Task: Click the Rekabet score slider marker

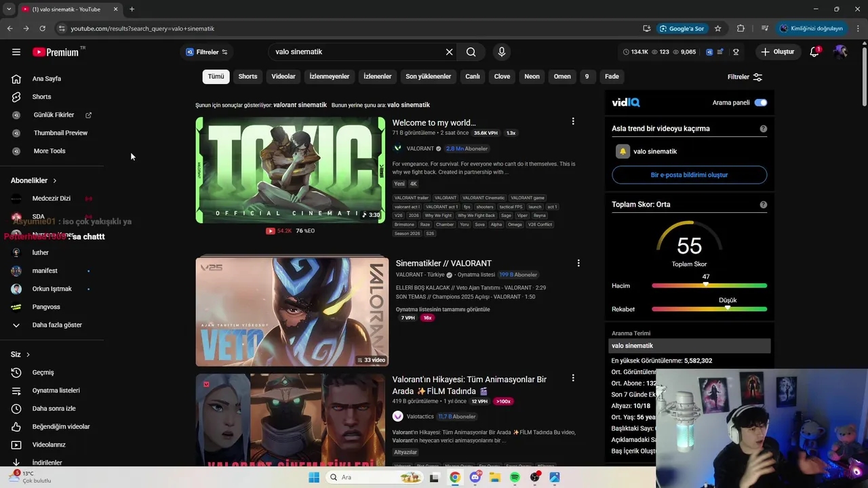Action: [x=727, y=308]
